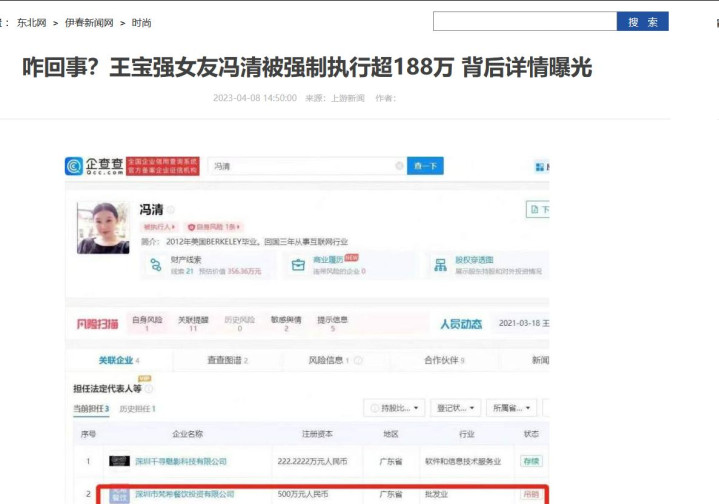Image resolution: width=719 pixels, height=504 pixels.
Task: Open the 登记状 filter dropdown
Action: click(455, 408)
